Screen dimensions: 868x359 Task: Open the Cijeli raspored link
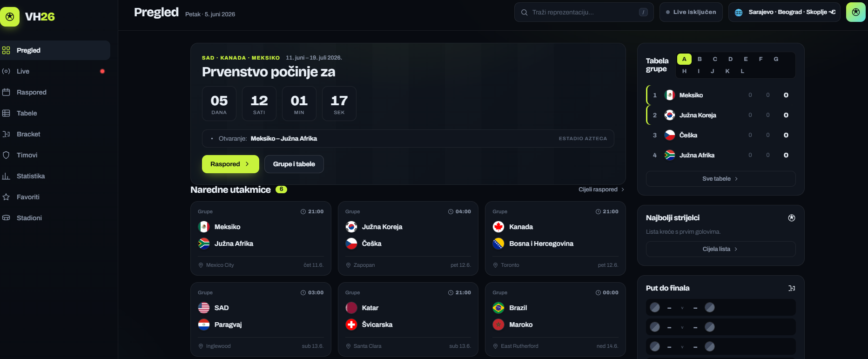(x=601, y=190)
